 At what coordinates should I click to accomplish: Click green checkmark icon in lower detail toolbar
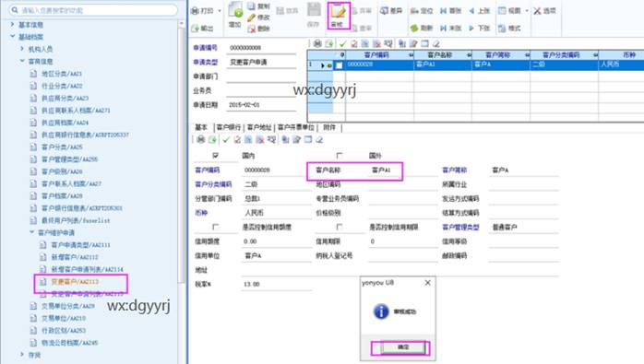(x=226, y=139)
